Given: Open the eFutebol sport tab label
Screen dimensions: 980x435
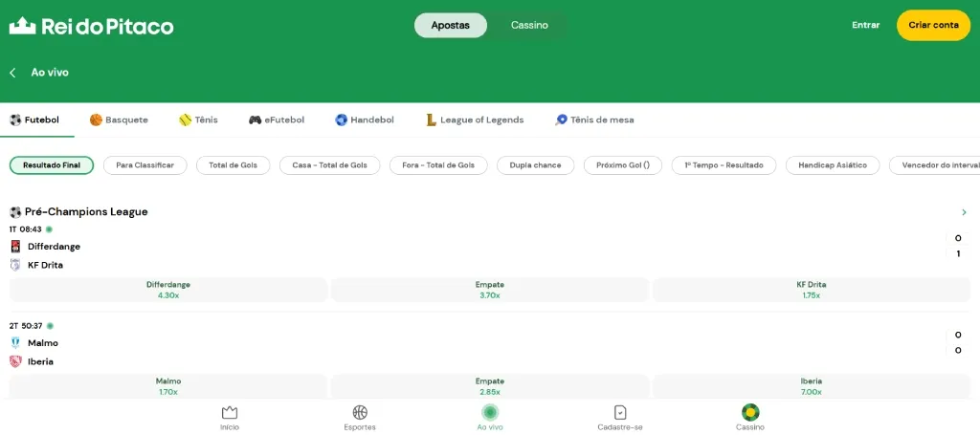Looking at the screenshot, I should tap(284, 120).
